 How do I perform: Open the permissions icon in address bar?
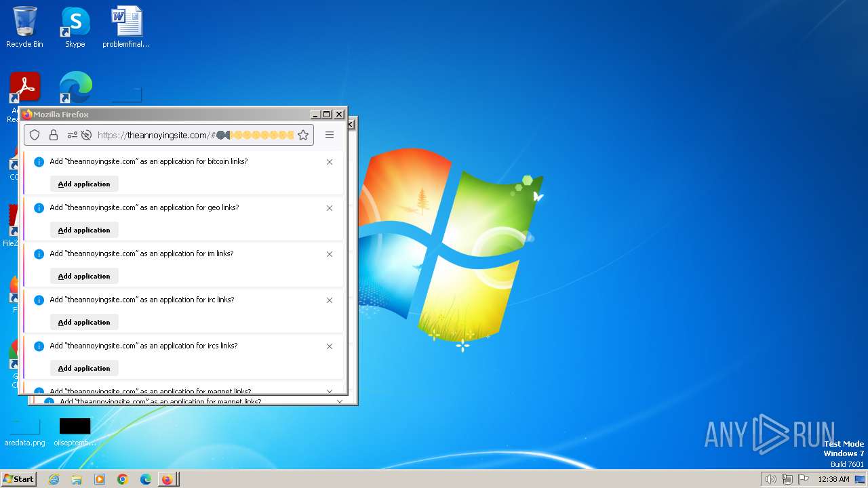coord(73,135)
